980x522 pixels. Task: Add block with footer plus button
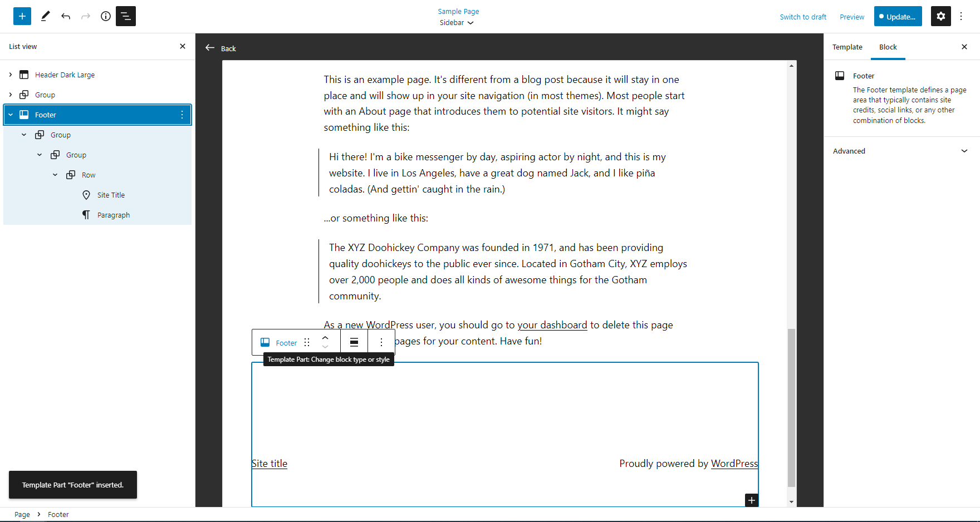click(751, 500)
